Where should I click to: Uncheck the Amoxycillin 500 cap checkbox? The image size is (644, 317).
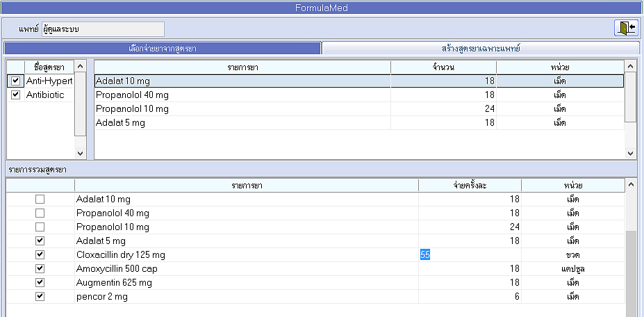40,269
